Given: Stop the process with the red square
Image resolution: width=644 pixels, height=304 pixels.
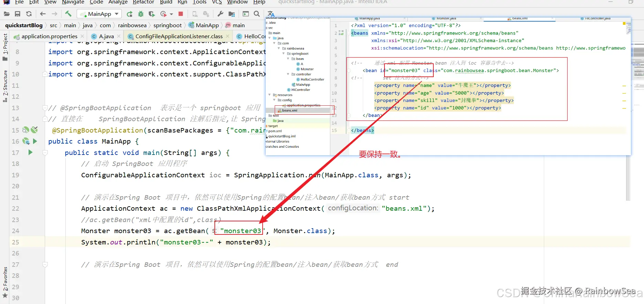Looking at the screenshot, I should [181, 14].
